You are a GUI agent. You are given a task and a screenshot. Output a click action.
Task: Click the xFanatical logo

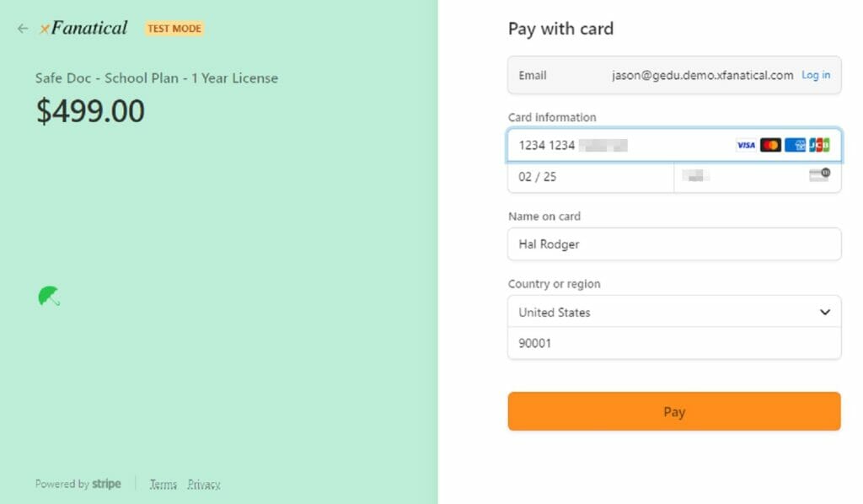click(x=83, y=28)
